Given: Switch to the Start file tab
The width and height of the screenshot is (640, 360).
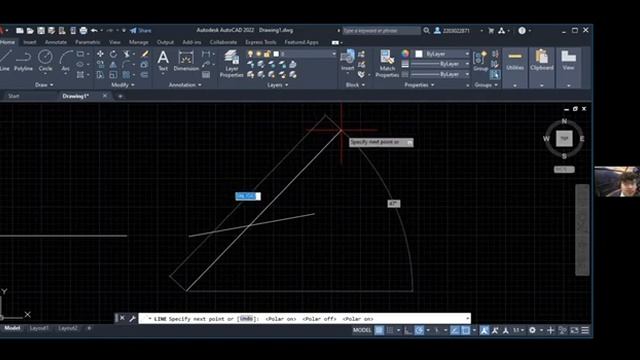Looking at the screenshot, I should 13,96.
